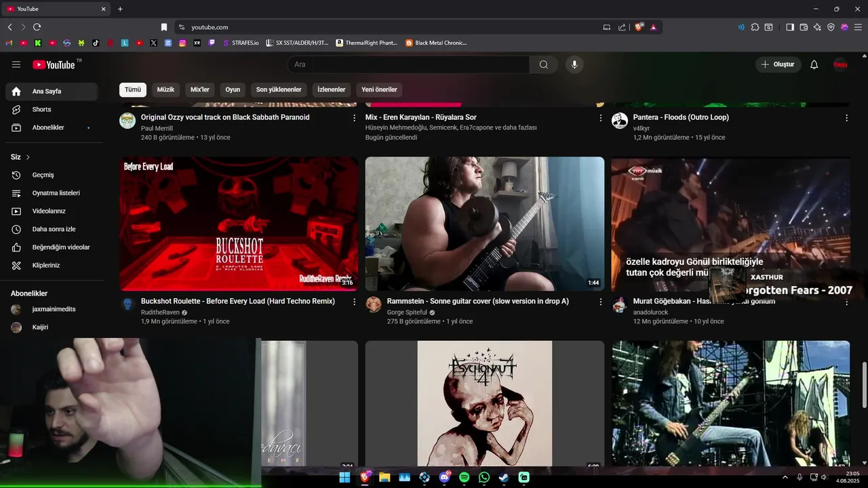Select the Mix'ler filter chip
The width and height of the screenshot is (868, 488).
(x=200, y=89)
